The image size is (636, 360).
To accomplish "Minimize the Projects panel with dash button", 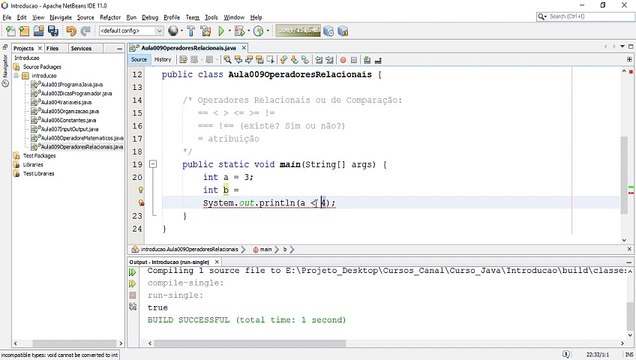I will [x=119, y=49].
